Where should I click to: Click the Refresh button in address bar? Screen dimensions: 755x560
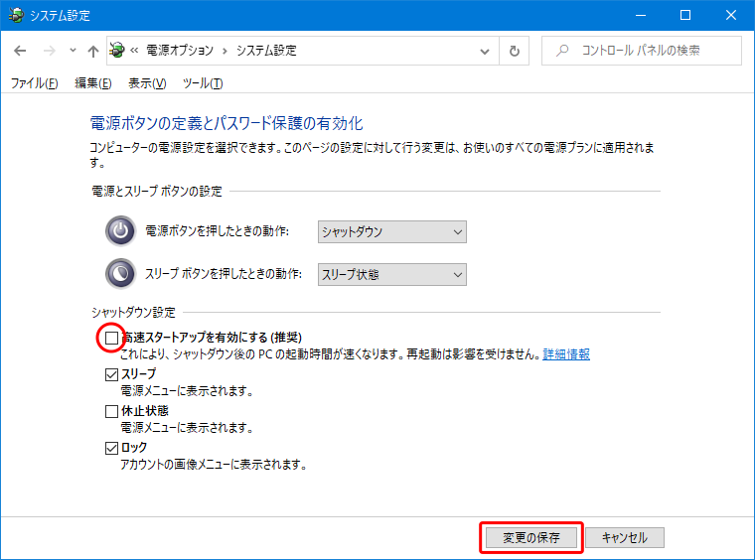[514, 51]
